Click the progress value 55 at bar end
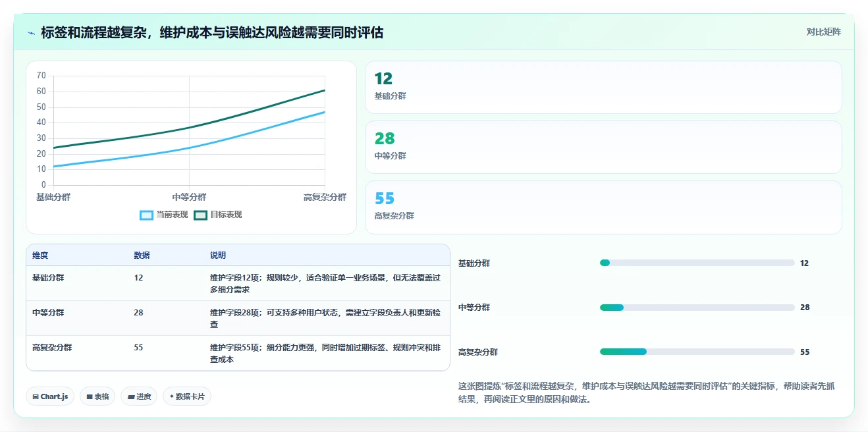Image resolution: width=868 pixels, height=432 pixels. [805, 352]
